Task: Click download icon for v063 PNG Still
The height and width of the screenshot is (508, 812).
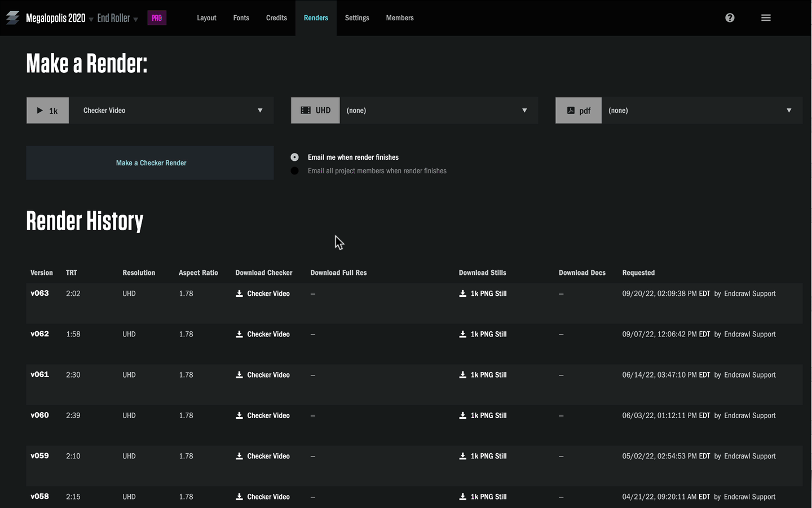Action: (463, 294)
